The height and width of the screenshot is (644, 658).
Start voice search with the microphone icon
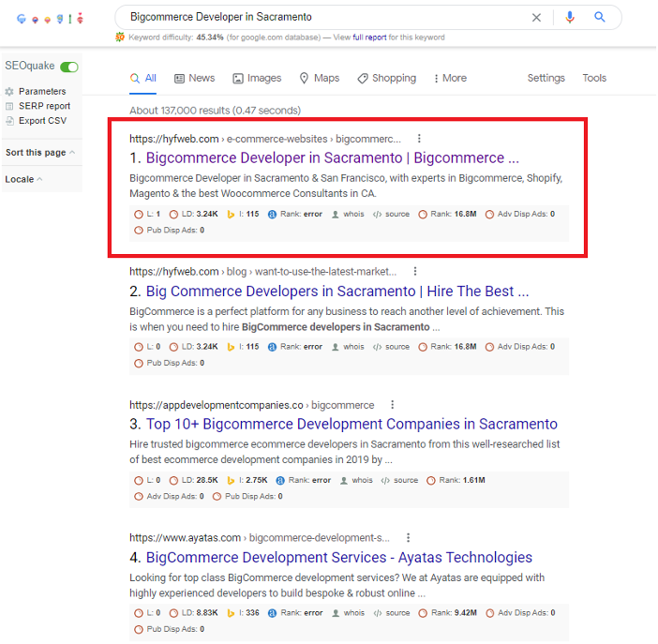pyautogui.click(x=571, y=17)
